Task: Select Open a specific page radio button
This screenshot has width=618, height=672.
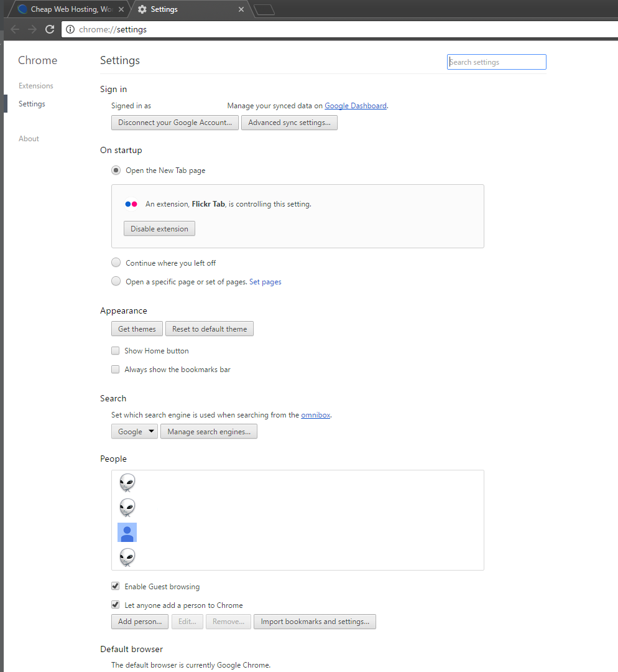Action: [x=116, y=281]
